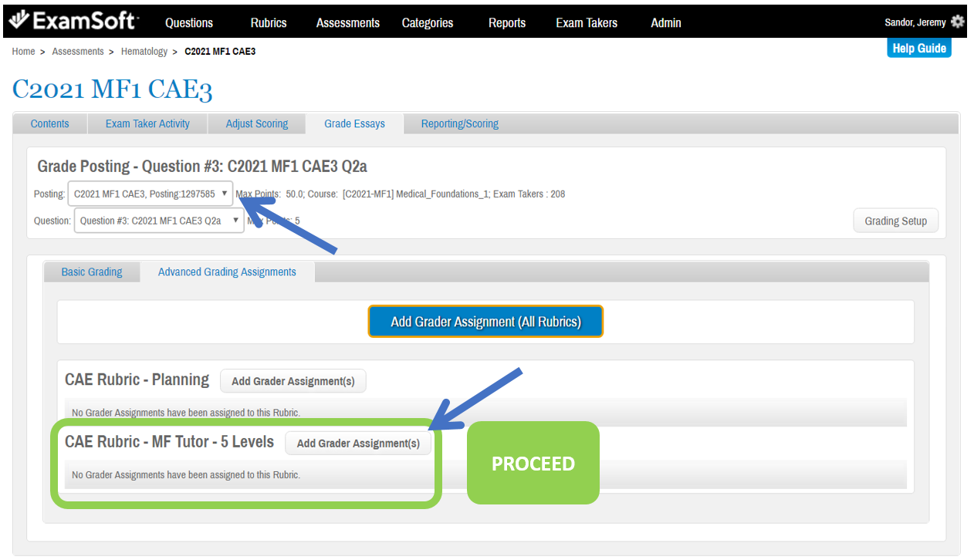Open the Exam Takers menu

pyautogui.click(x=587, y=22)
